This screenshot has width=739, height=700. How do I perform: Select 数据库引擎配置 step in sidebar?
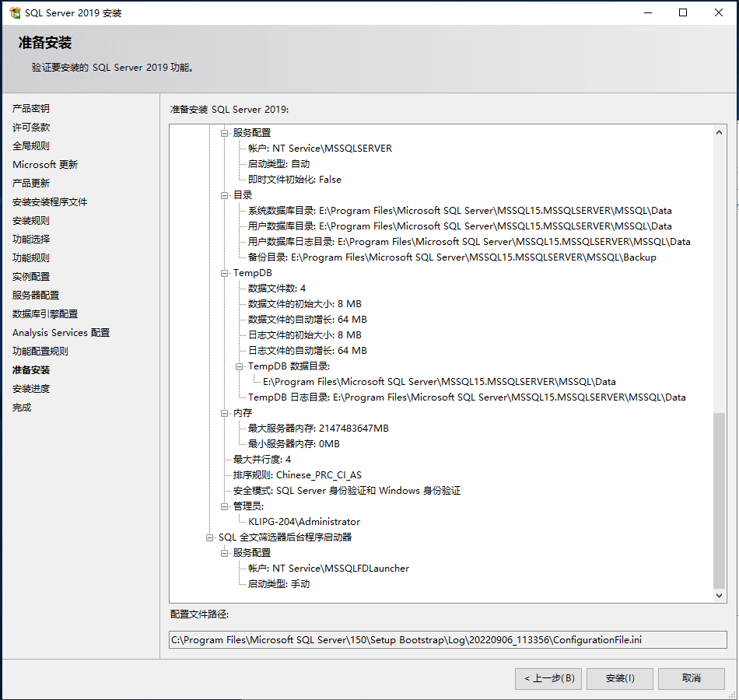coord(45,314)
